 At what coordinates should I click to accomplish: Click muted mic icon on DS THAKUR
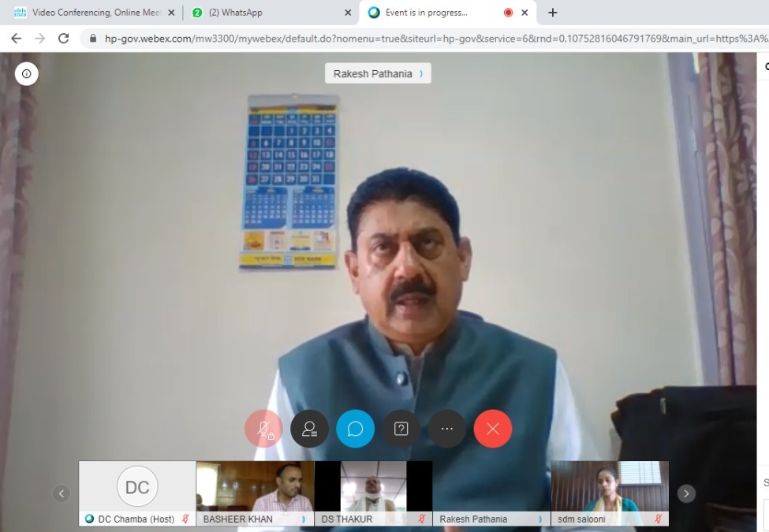(422, 519)
